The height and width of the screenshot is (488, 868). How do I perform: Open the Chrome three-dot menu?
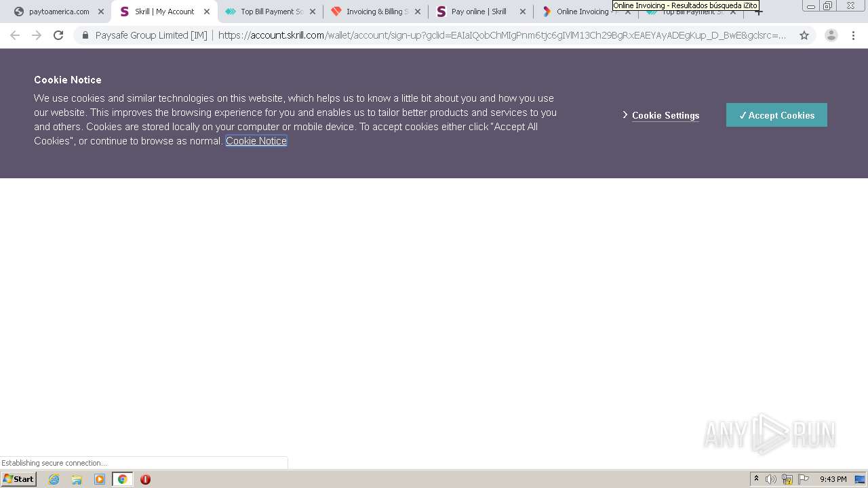tap(853, 35)
